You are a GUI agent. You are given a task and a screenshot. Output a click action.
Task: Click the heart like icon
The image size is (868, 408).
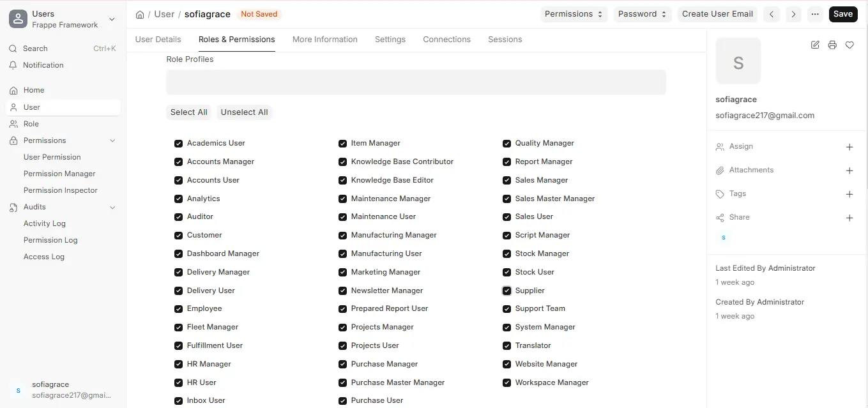(x=849, y=45)
